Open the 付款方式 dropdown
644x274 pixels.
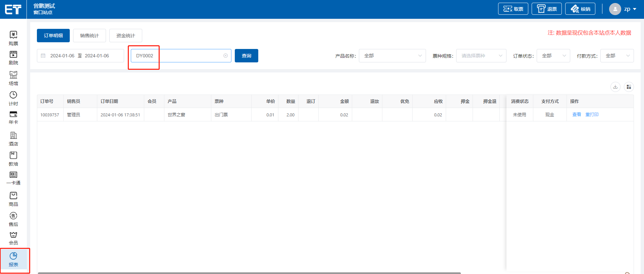[617, 56]
